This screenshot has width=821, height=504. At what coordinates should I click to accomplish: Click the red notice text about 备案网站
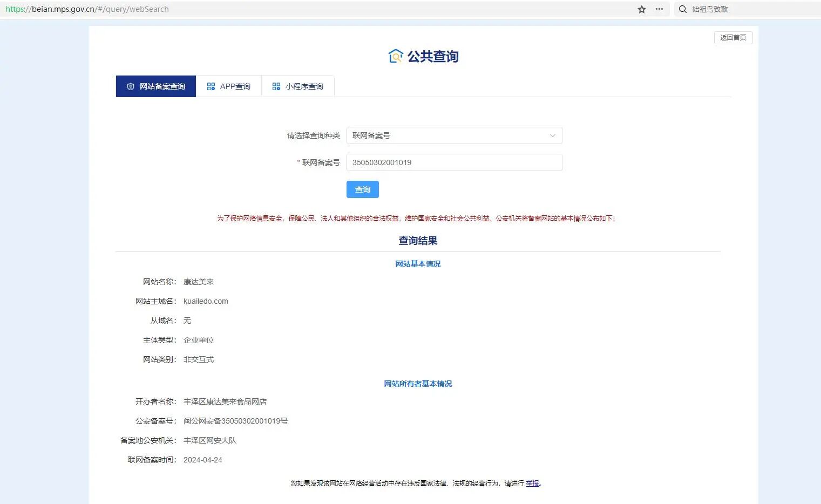tap(416, 219)
